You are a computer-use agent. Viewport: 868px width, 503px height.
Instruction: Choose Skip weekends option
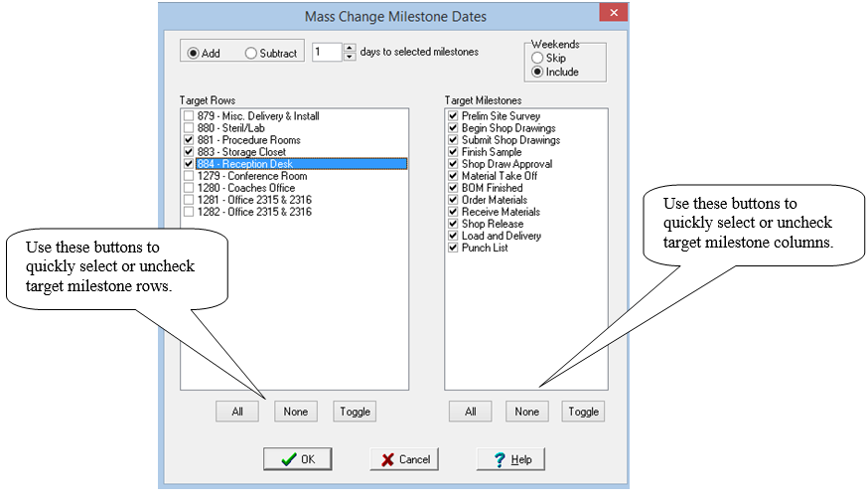pyautogui.click(x=537, y=59)
